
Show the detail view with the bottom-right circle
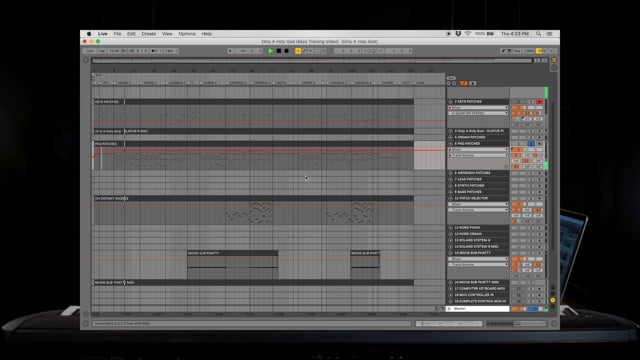(554, 324)
